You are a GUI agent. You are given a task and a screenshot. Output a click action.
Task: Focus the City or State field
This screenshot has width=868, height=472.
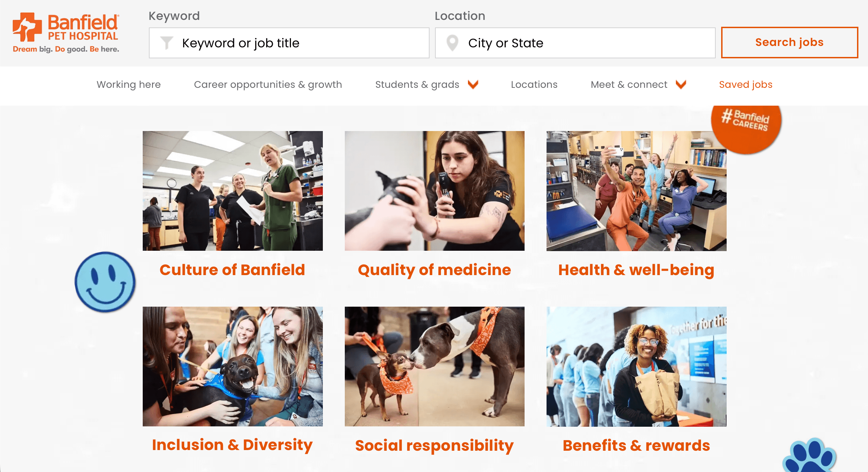[575, 43]
